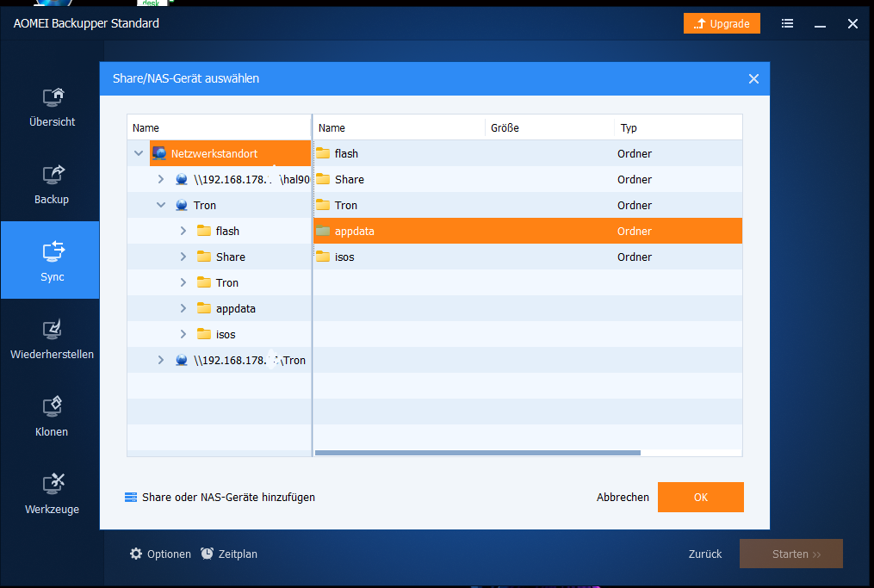Open the Übersicht section in the sidebar
Viewport: 874px width, 588px height.
pyautogui.click(x=52, y=108)
